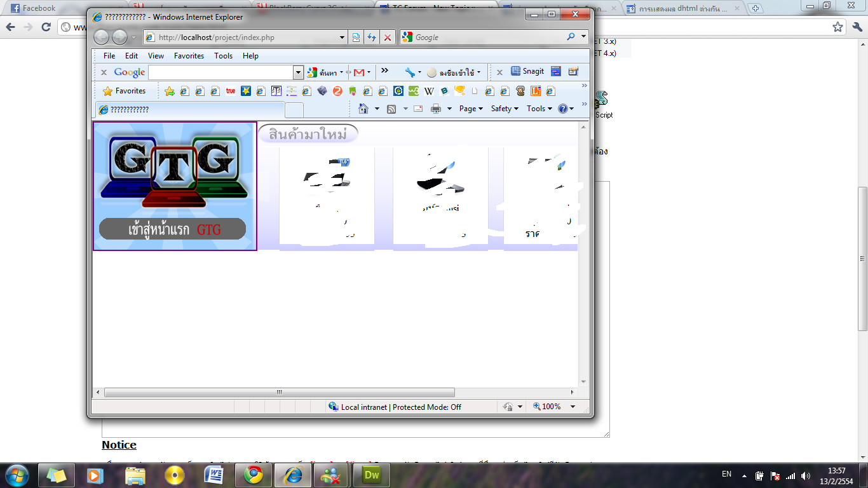868x488 pixels.
Task: Select the '????????????' IE tab
Action: [189, 109]
